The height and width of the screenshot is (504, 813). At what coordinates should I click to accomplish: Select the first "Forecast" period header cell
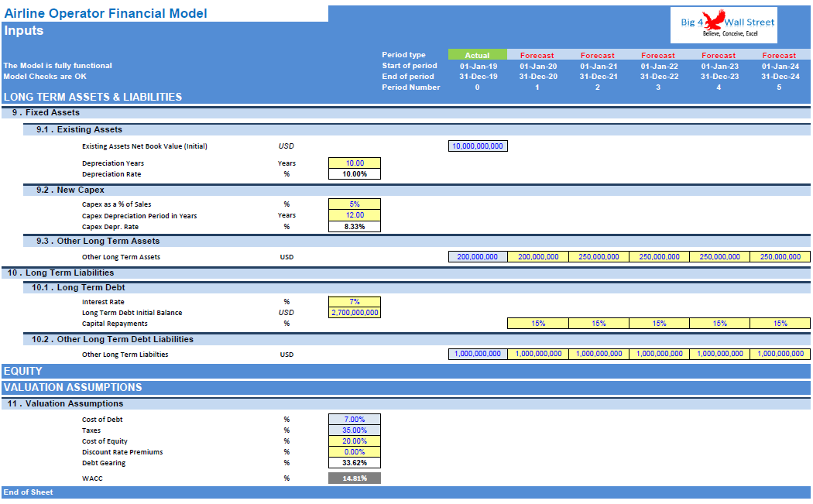coord(537,55)
